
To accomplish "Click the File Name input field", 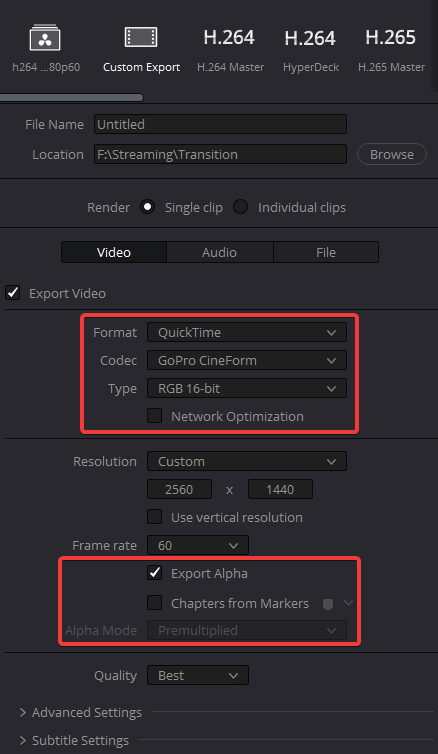I will point(220,125).
